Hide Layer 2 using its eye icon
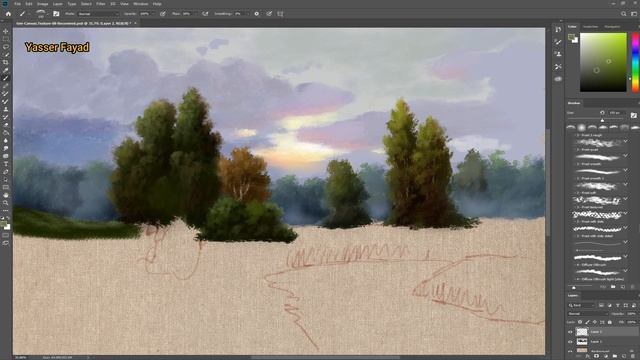 pos(571,332)
